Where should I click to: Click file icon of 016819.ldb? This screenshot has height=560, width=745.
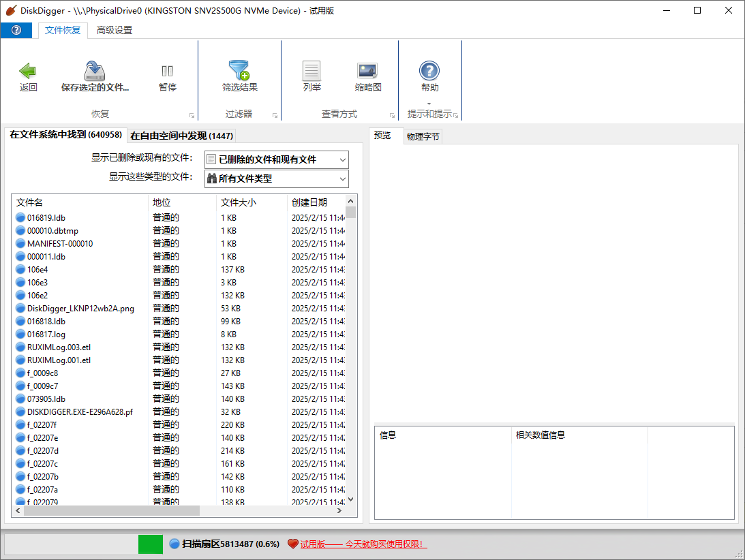(x=20, y=217)
